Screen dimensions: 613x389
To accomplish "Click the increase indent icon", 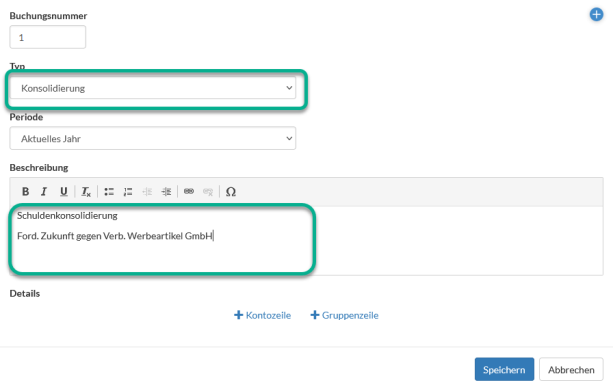I will 166,192.
